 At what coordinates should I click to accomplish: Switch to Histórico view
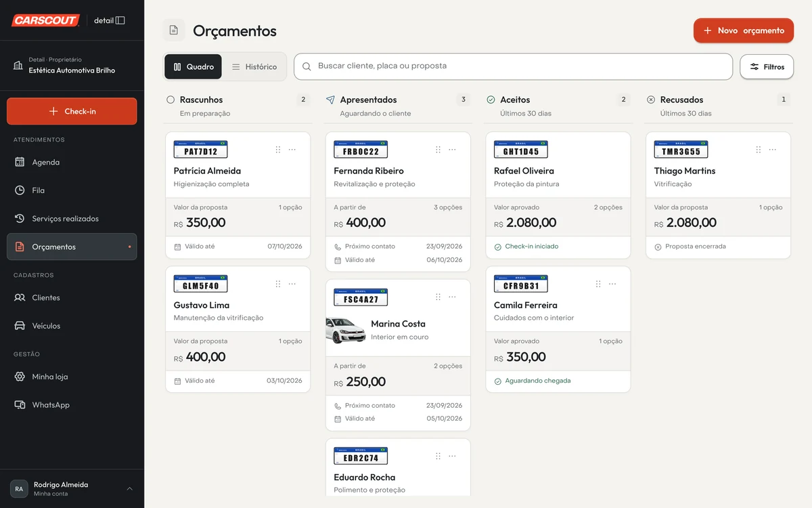pyautogui.click(x=254, y=67)
